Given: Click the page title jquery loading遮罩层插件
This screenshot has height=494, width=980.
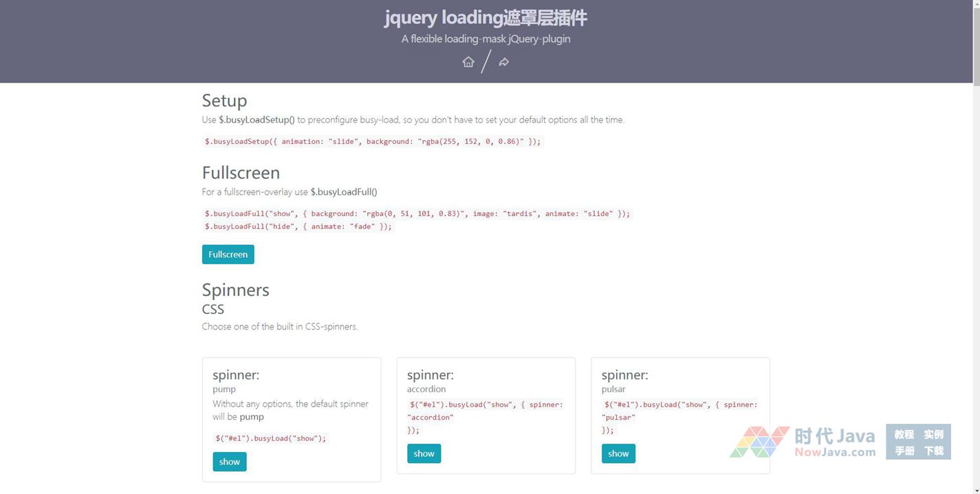Looking at the screenshot, I should coord(486,17).
